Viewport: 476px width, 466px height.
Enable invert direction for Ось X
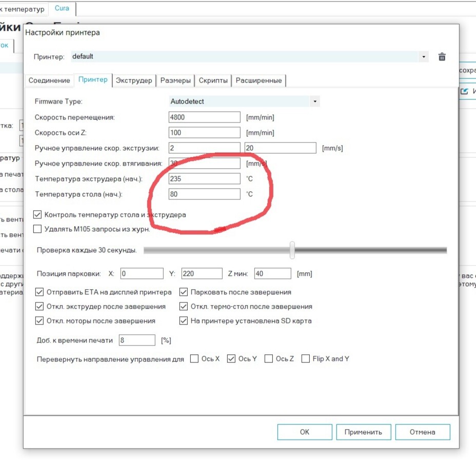[194, 359]
